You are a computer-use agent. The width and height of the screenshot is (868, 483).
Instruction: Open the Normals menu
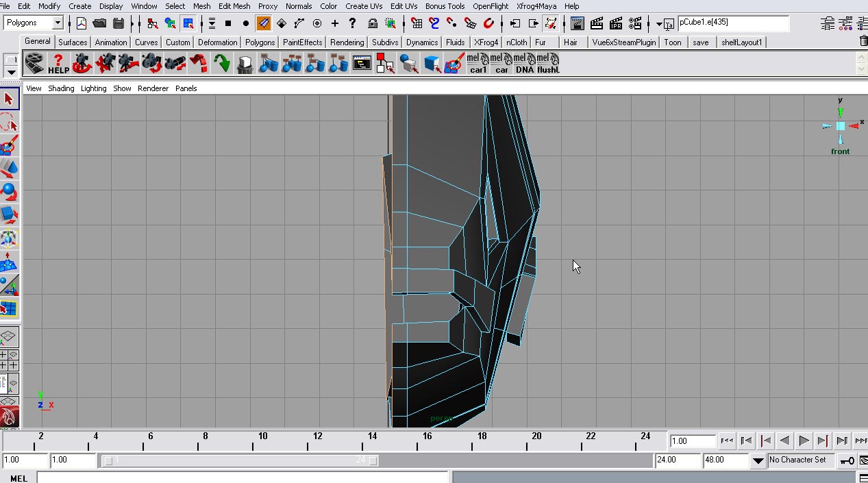(299, 6)
